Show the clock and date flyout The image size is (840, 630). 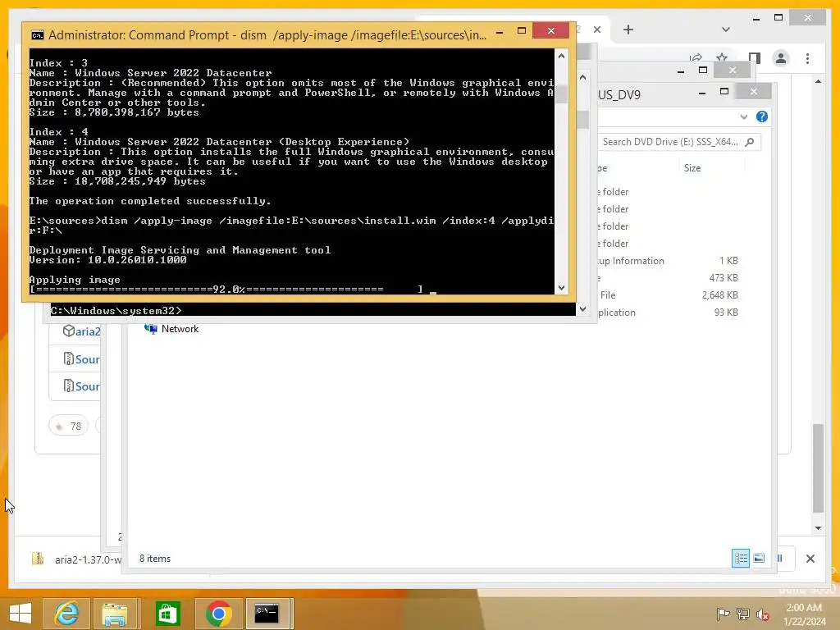pos(804,614)
